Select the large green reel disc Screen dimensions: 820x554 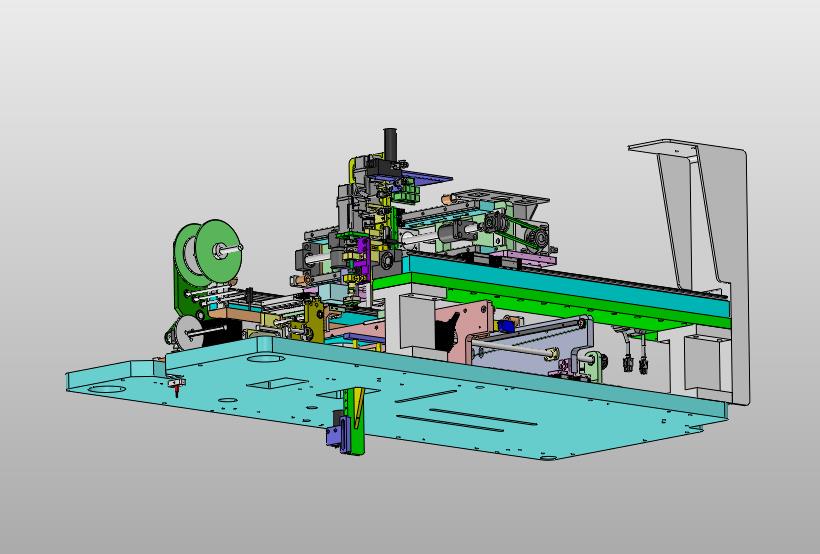tap(221, 251)
